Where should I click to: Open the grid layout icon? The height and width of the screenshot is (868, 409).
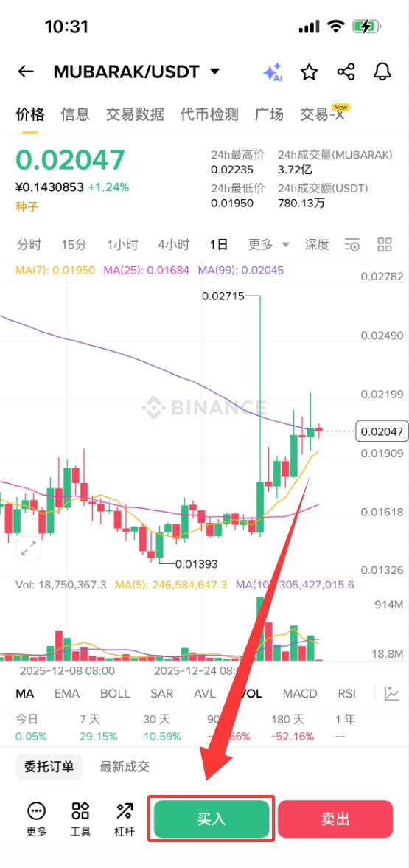tap(384, 244)
